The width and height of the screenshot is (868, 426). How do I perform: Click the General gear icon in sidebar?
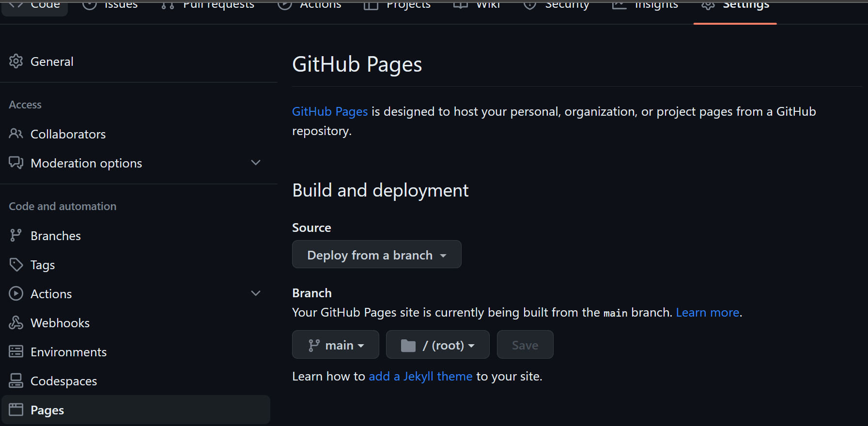(16, 61)
